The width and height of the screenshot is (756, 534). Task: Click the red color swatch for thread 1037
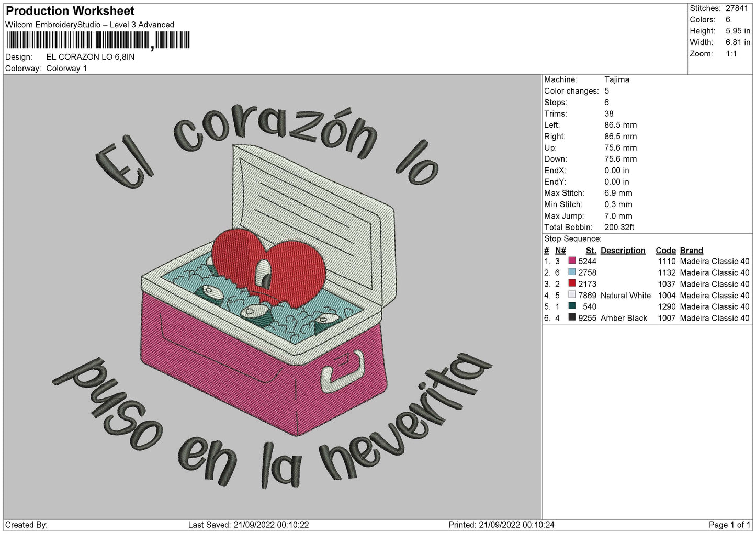tap(572, 283)
